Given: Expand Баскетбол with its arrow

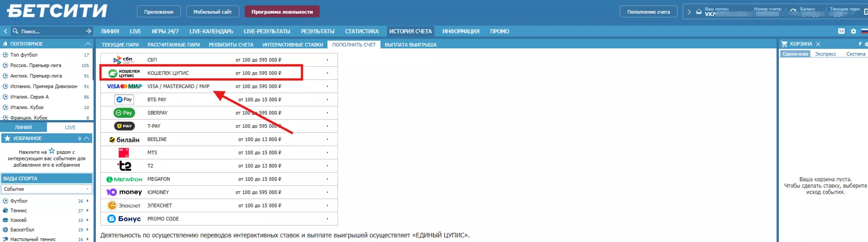Looking at the screenshot, I should pos(87,230).
